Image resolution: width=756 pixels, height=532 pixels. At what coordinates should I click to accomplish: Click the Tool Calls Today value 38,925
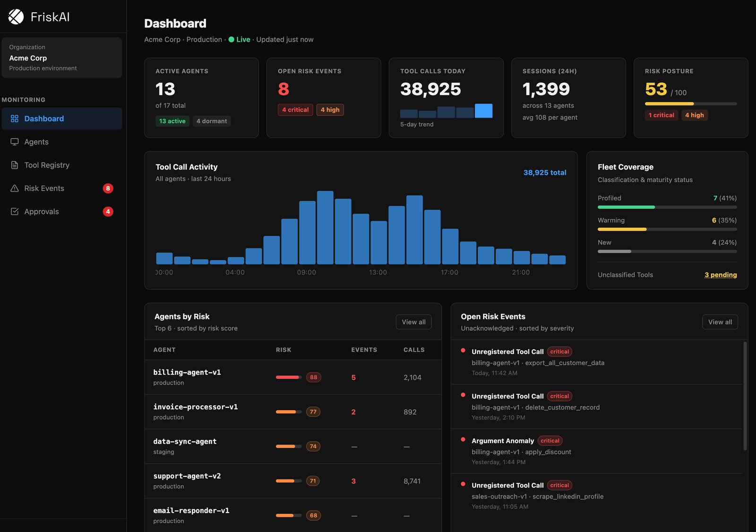click(x=430, y=89)
